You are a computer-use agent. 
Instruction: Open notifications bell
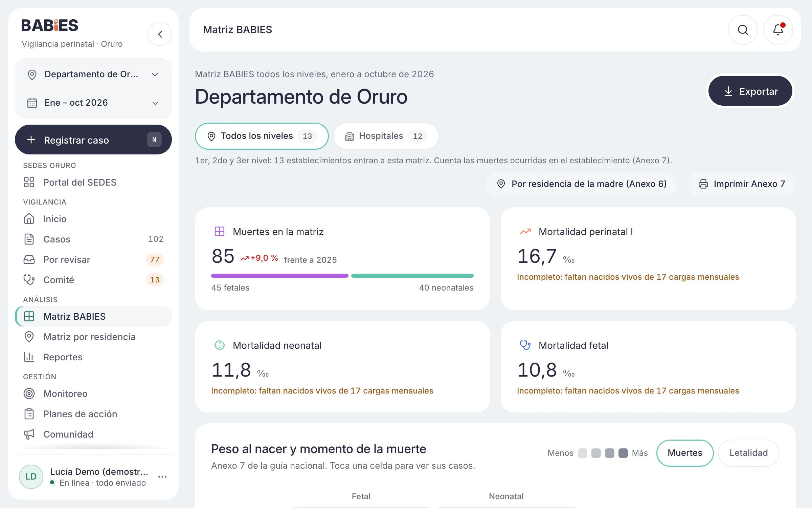tap(778, 30)
